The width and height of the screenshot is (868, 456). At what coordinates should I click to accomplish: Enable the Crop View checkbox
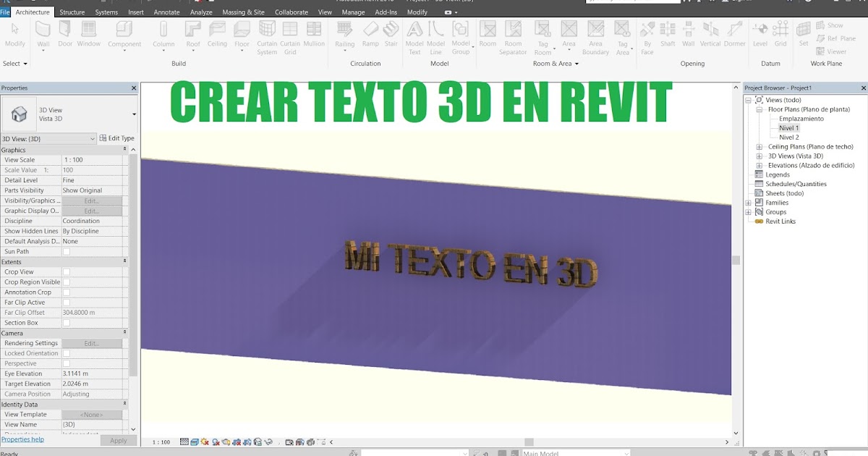pyautogui.click(x=64, y=271)
